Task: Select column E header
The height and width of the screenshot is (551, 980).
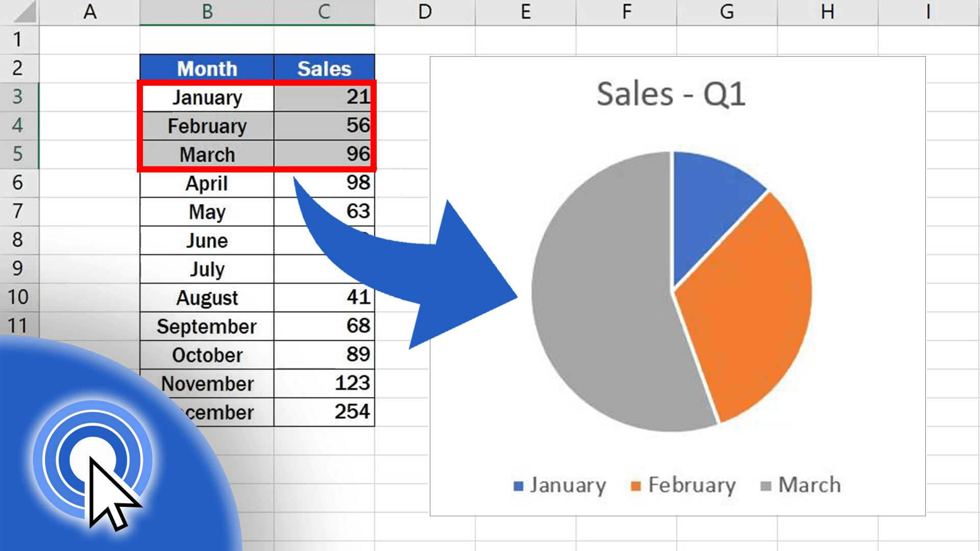Action: point(526,12)
